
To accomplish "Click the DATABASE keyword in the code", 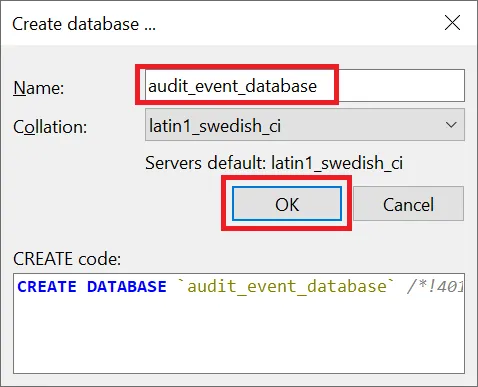I will (x=127, y=287).
